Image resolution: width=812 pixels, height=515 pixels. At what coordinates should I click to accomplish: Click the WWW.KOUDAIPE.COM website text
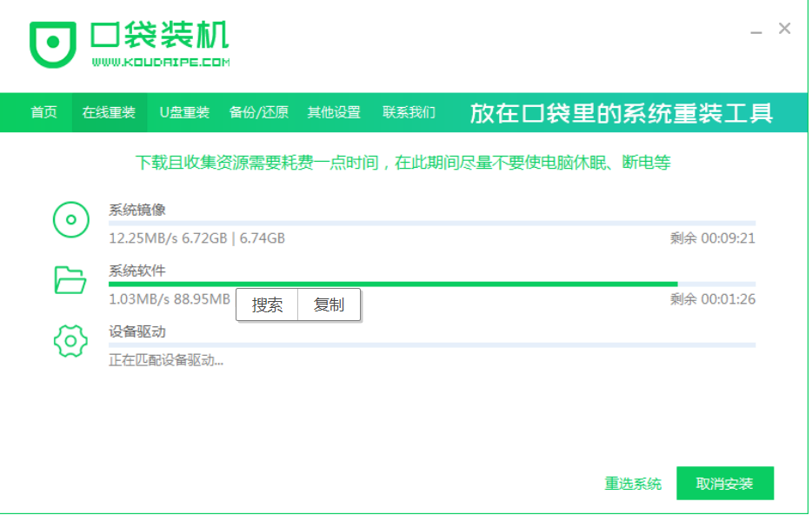point(160,63)
